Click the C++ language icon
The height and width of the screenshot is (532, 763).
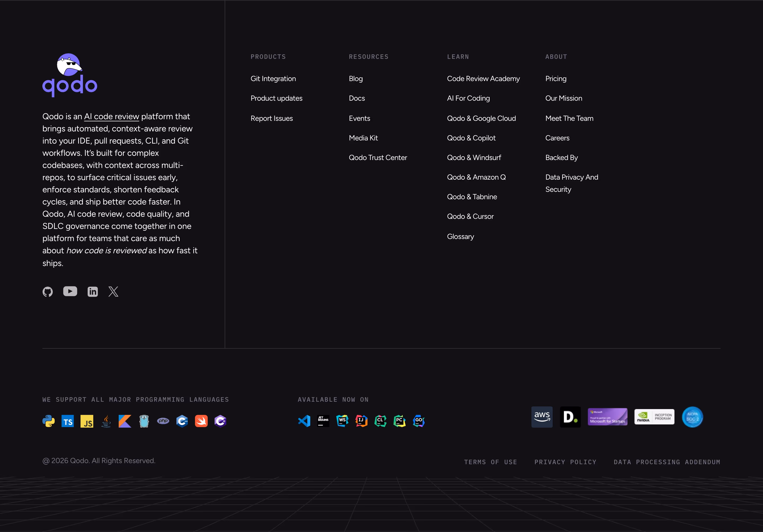(182, 421)
